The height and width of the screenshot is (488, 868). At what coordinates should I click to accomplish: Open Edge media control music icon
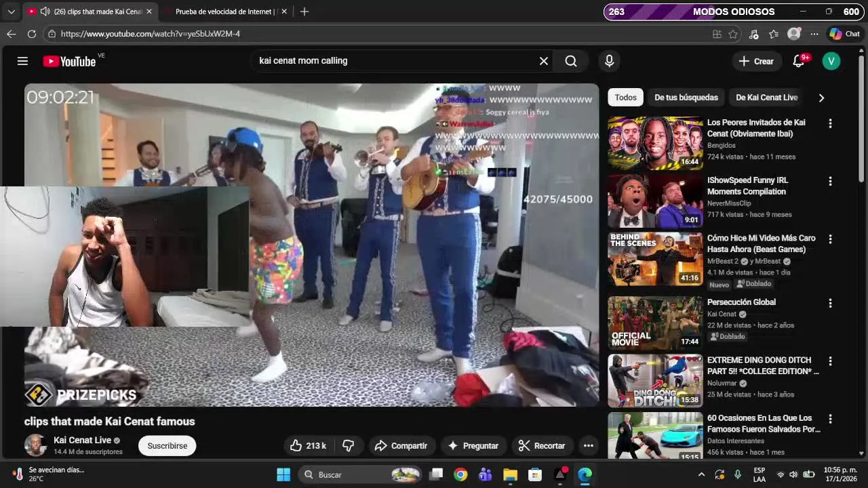[753, 34]
